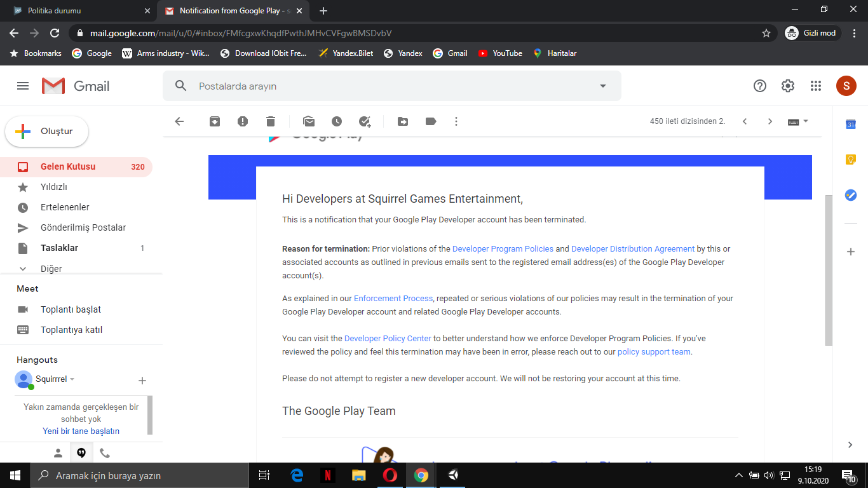The image size is (868, 488).
Task: Open the Hangouts phone calls icon
Action: (x=105, y=453)
